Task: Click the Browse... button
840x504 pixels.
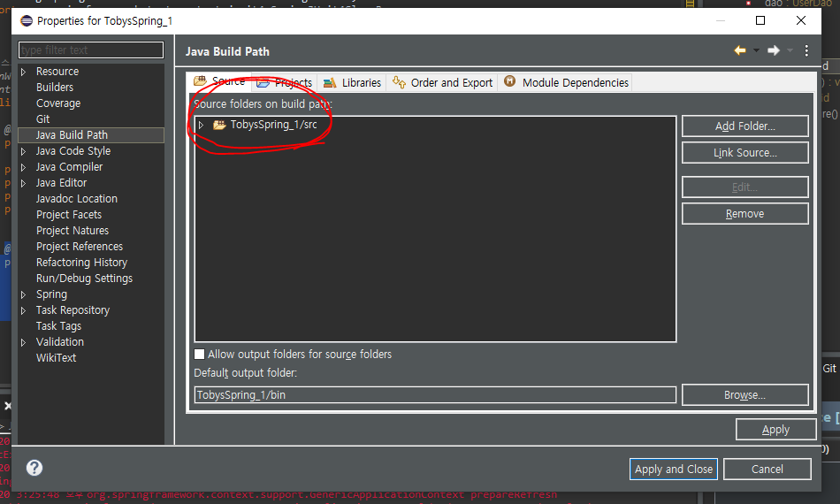Action: pos(745,394)
